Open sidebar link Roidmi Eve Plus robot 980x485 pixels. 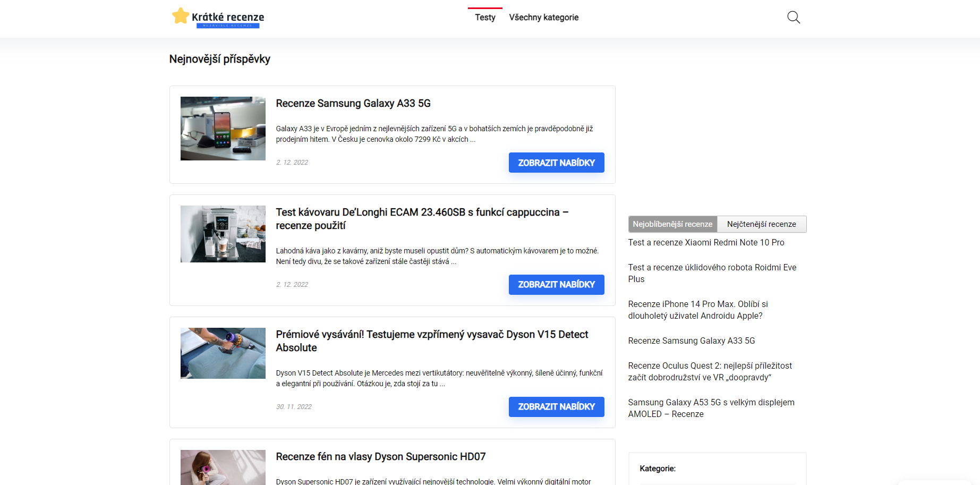712,273
